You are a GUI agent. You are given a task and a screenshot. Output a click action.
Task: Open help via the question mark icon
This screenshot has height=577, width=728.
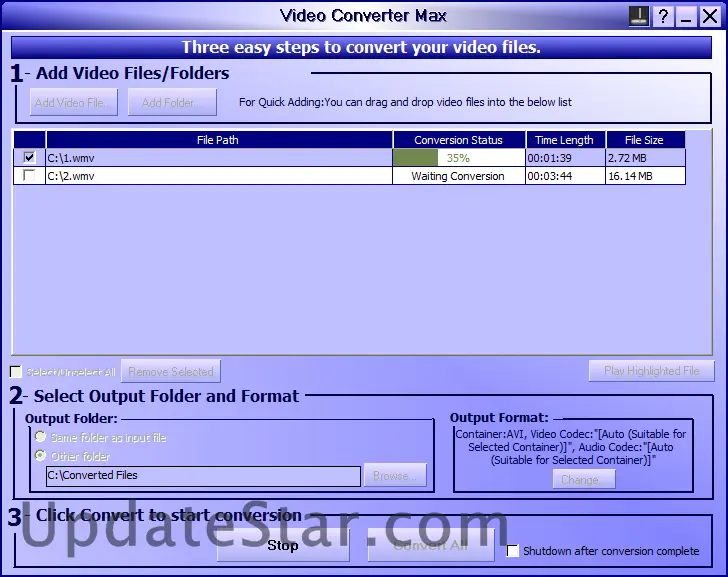663,16
